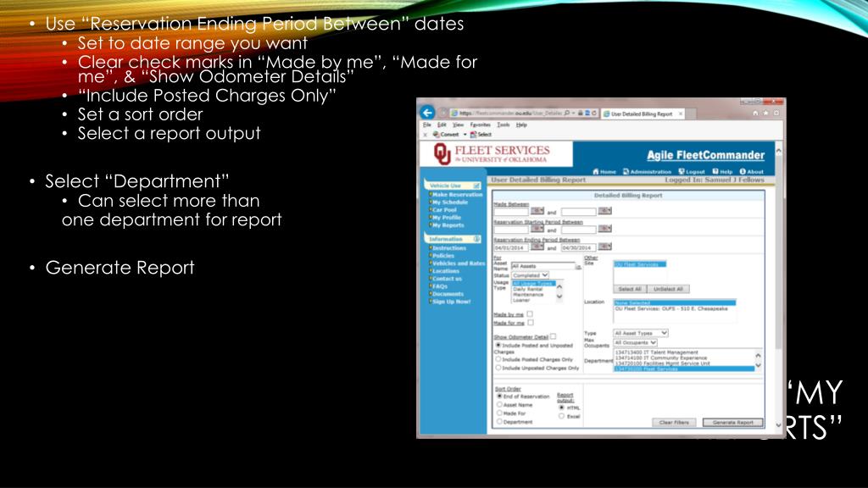This screenshot has height=488, width=868.
Task: Open calendar for first Made Between date
Action: (x=537, y=211)
